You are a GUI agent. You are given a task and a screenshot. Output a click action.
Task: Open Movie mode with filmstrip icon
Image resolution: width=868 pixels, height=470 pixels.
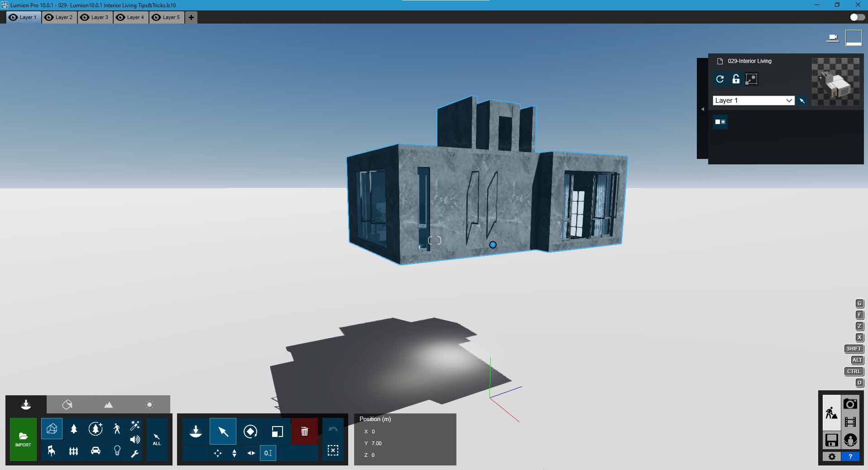(x=850, y=422)
